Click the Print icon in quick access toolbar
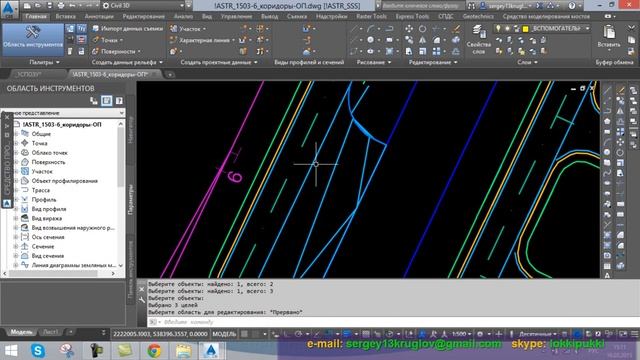The width and height of the screenshot is (640, 360). click(61, 6)
